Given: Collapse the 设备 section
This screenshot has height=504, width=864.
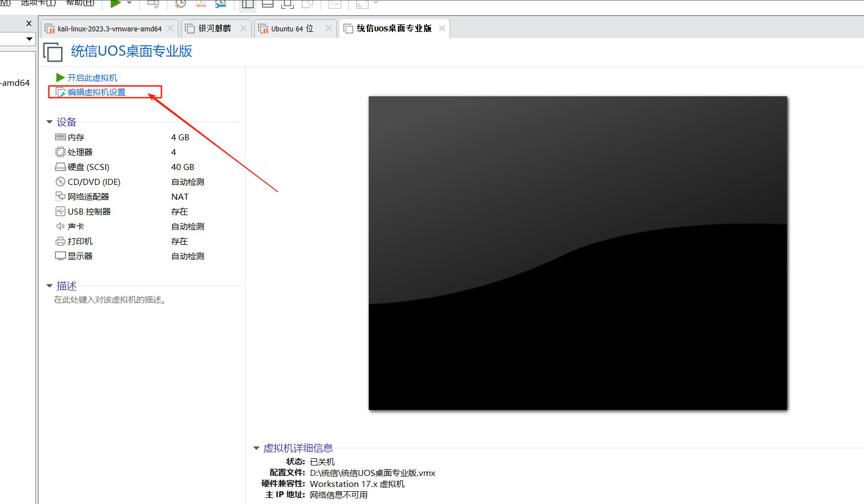Looking at the screenshot, I should [x=50, y=122].
